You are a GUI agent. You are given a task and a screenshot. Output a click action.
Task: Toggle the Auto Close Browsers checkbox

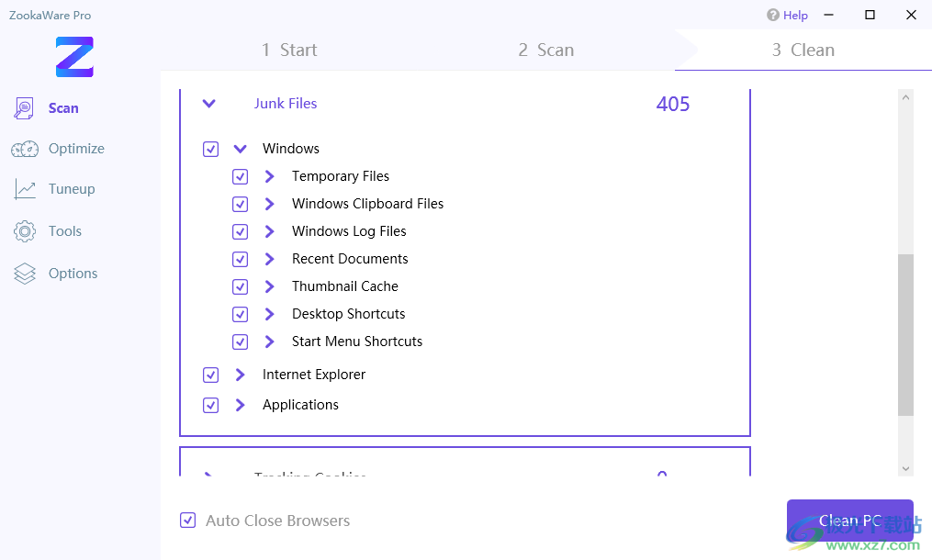click(187, 521)
